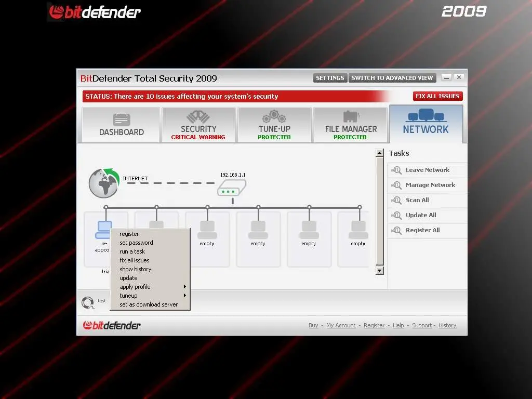The height and width of the screenshot is (399, 532).
Task: Click magnifier icon beside Update All
Action: (x=396, y=216)
